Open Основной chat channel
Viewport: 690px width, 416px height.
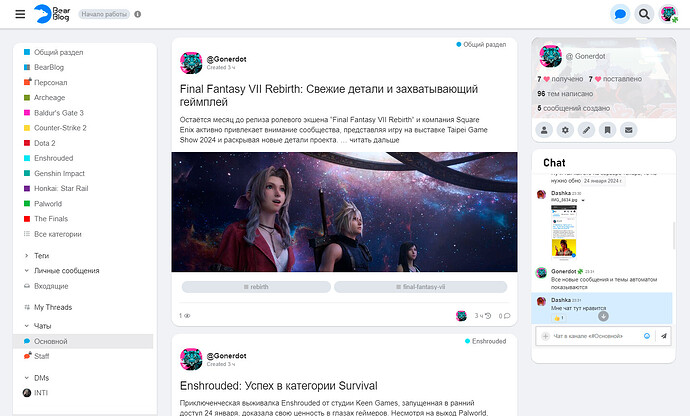point(83,341)
